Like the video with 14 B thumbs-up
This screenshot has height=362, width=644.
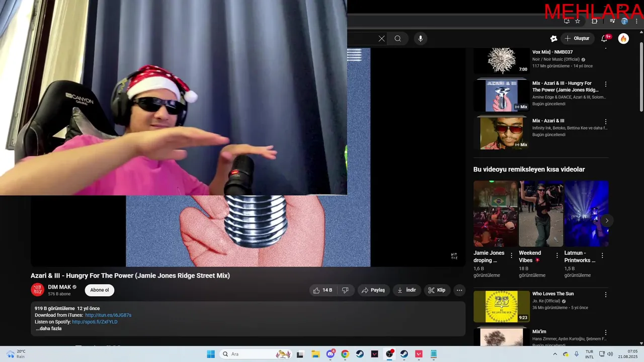pyautogui.click(x=323, y=290)
